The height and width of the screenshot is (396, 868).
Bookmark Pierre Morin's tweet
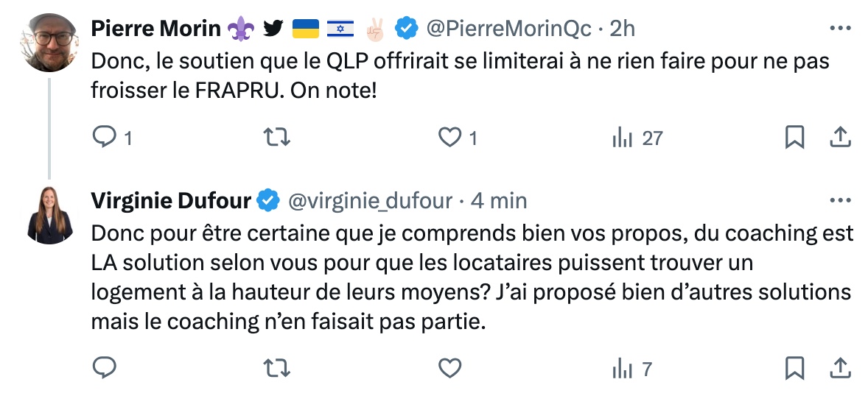(x=795, y=137)
